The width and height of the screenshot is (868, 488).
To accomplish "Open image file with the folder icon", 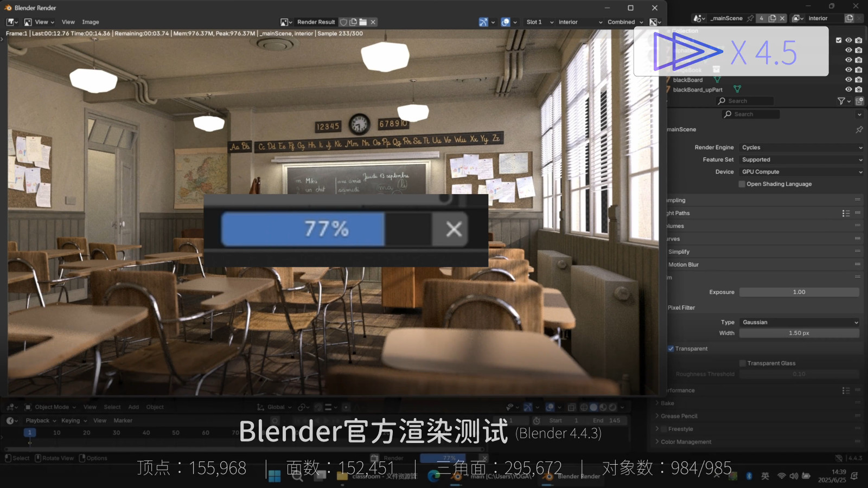I will coord(363,22).
